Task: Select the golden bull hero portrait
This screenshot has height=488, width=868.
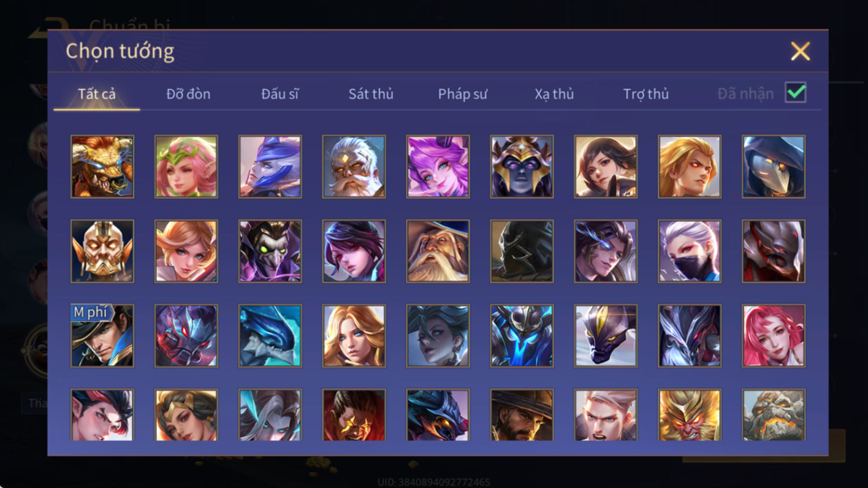Action: point(102,166)
